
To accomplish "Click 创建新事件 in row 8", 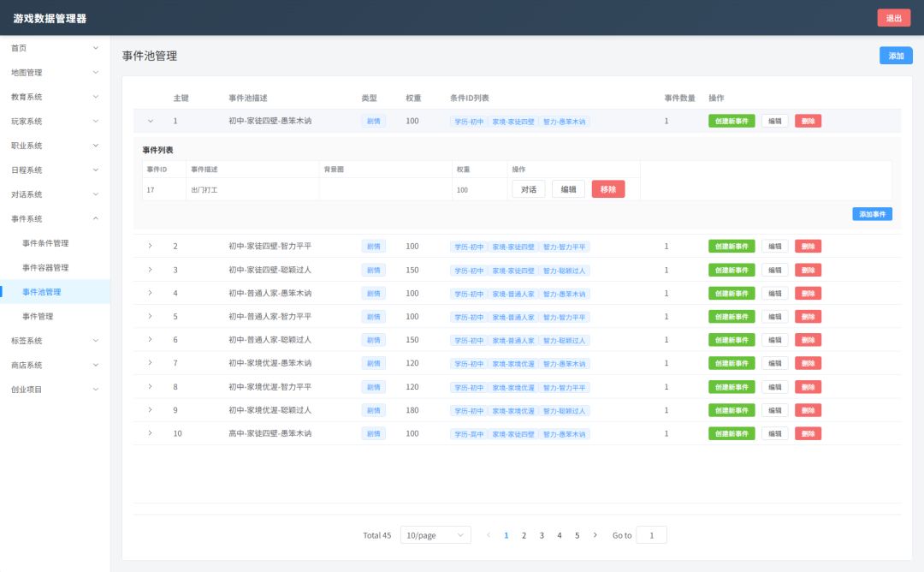I will coord(731,387).
